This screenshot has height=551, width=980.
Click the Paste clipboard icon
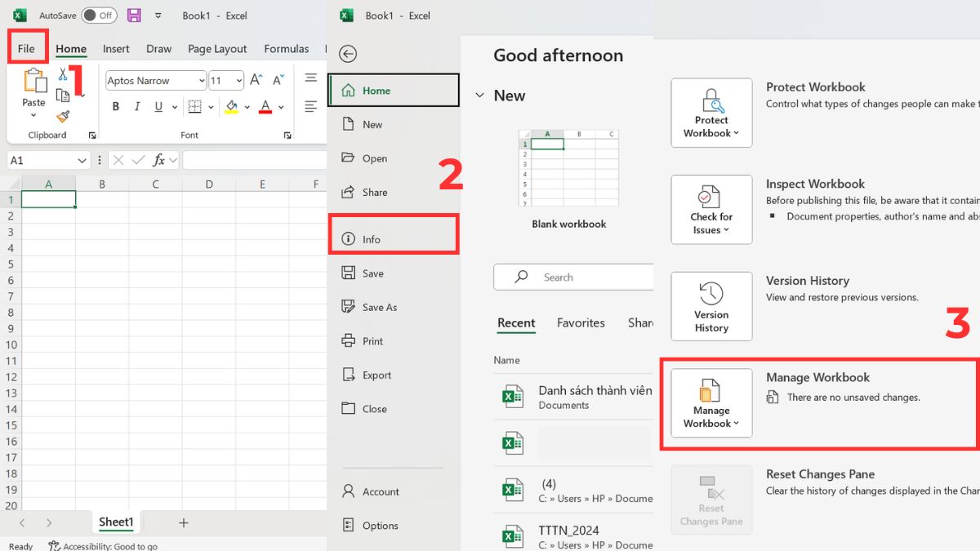click(34, 81)
